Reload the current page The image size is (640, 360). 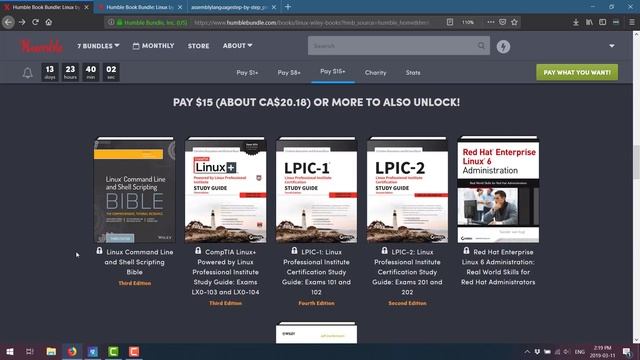36,22
